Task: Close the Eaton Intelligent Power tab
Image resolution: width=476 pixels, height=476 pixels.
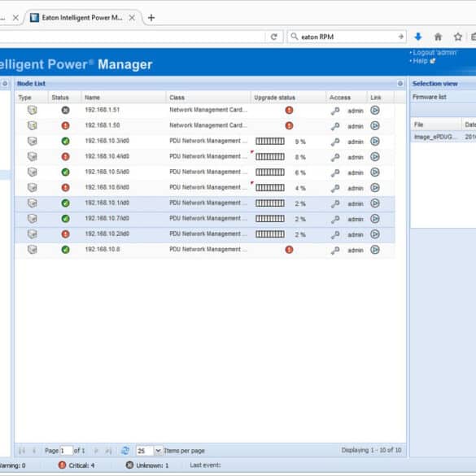Action: click(132, 18)
